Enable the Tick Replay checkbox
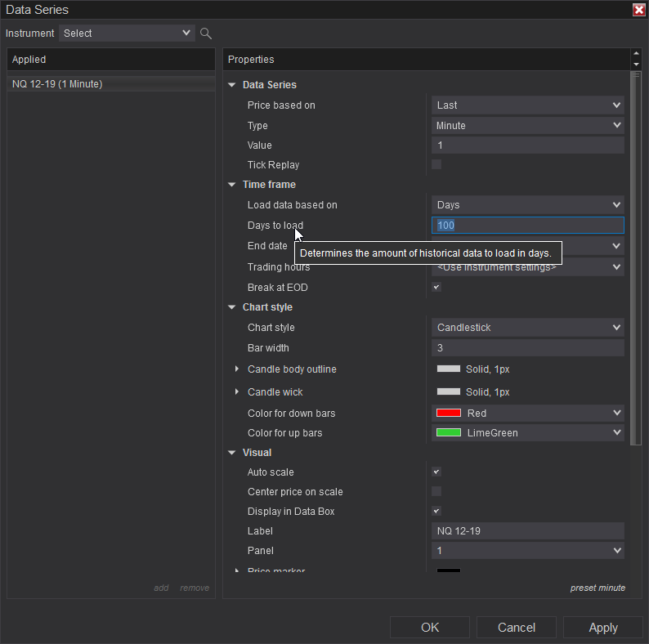This screenshot has height=644, width=649. click(x=436, y=164)
